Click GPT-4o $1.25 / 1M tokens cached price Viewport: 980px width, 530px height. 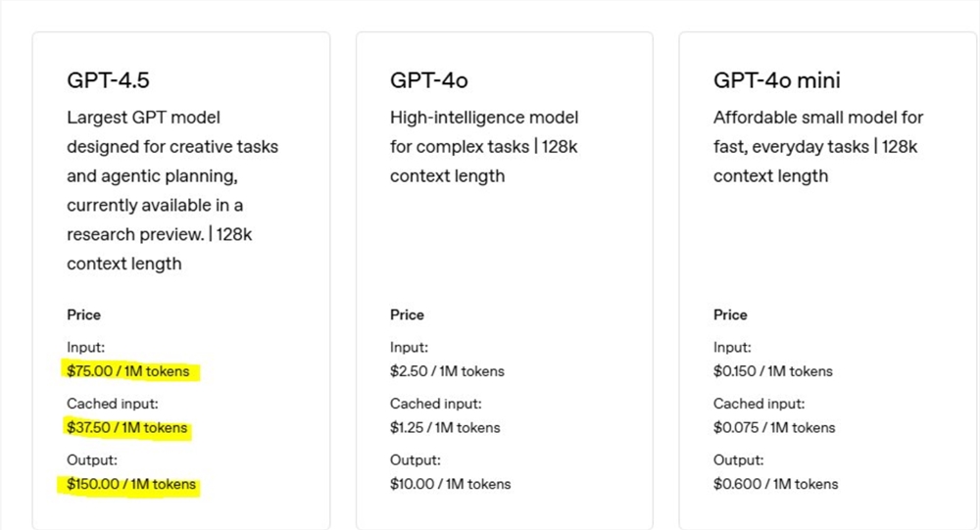point(445,428)
